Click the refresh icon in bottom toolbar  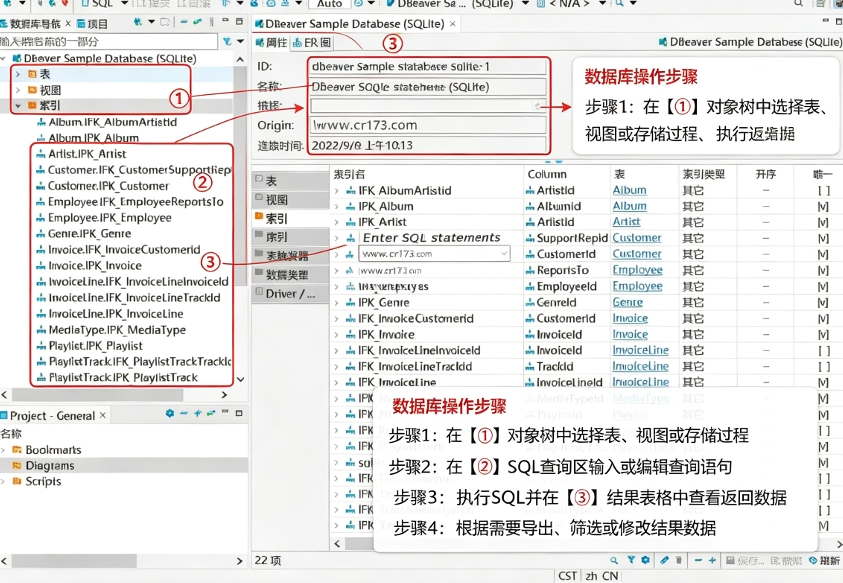coord(813,560)
